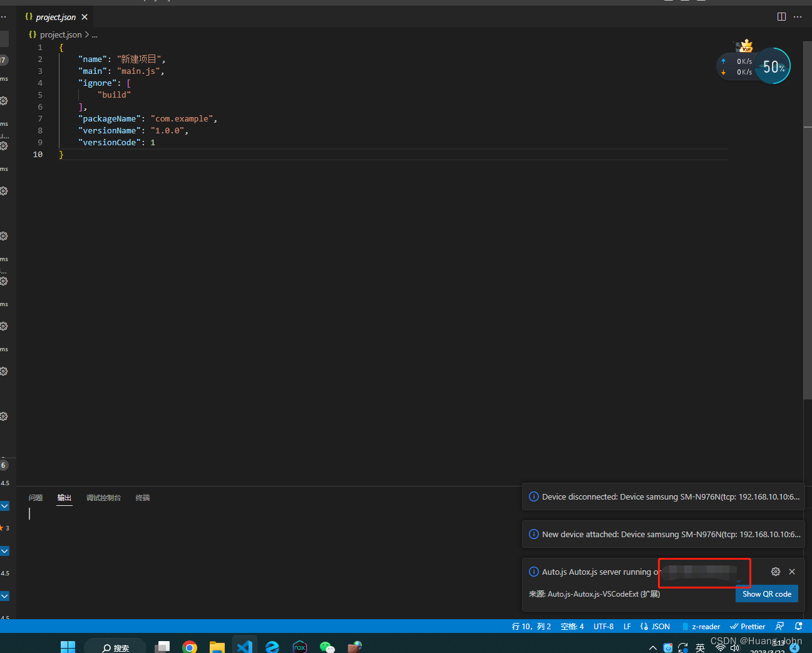
Task: Open File Explorer from taskbar
Action: 217,647
